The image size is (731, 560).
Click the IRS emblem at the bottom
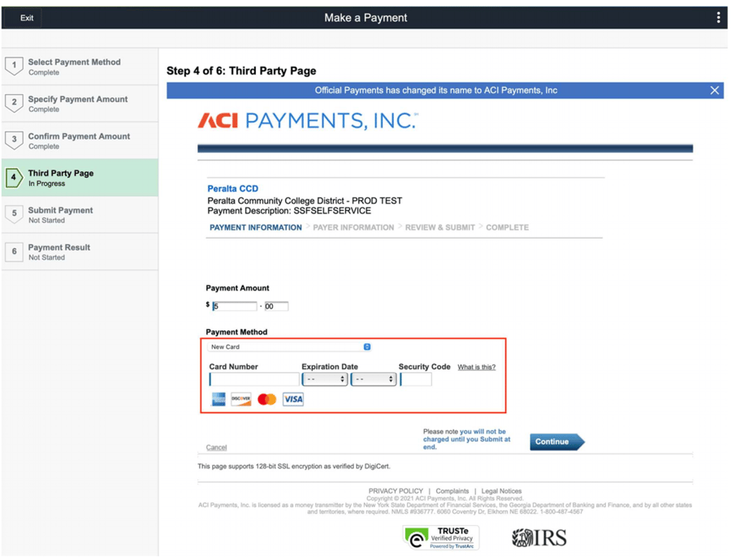536,536
